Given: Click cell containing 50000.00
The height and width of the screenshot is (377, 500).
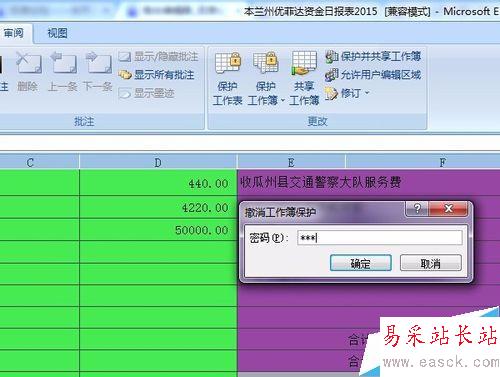Looking at the screenshot, I should pos(158,230).
